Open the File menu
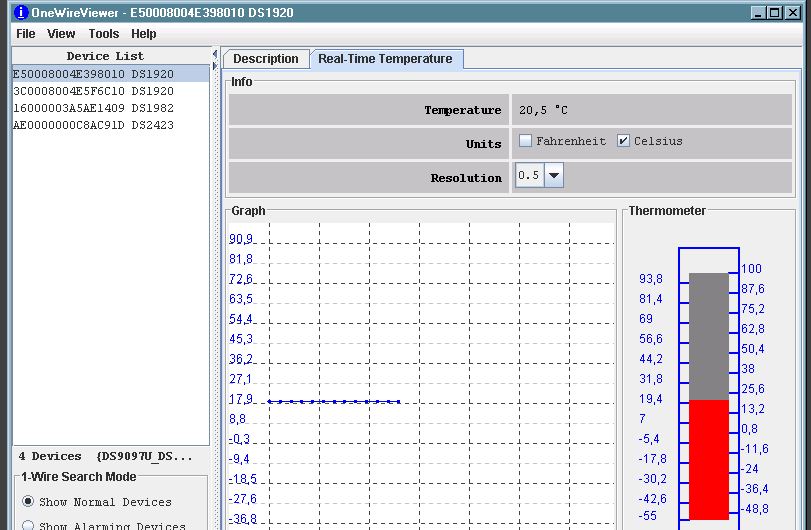The image size is (811, 530). pyautogui.click(x=25, y=34)
